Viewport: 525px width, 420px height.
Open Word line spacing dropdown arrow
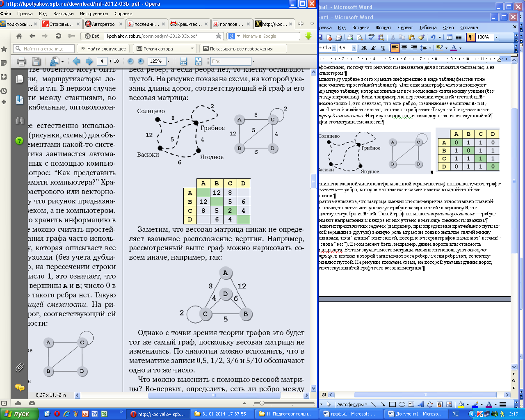pos(430,48)
